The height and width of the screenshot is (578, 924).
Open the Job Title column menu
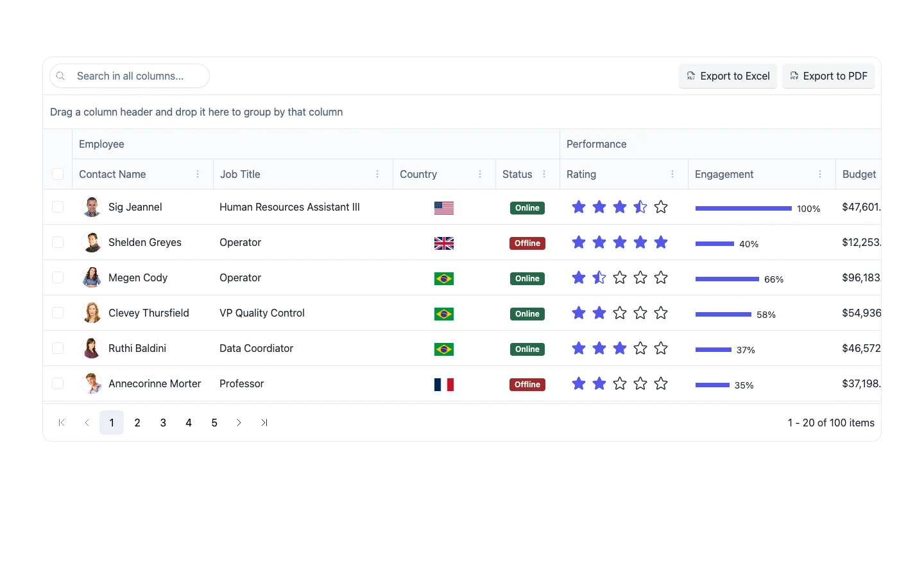[x=377, y=174]
